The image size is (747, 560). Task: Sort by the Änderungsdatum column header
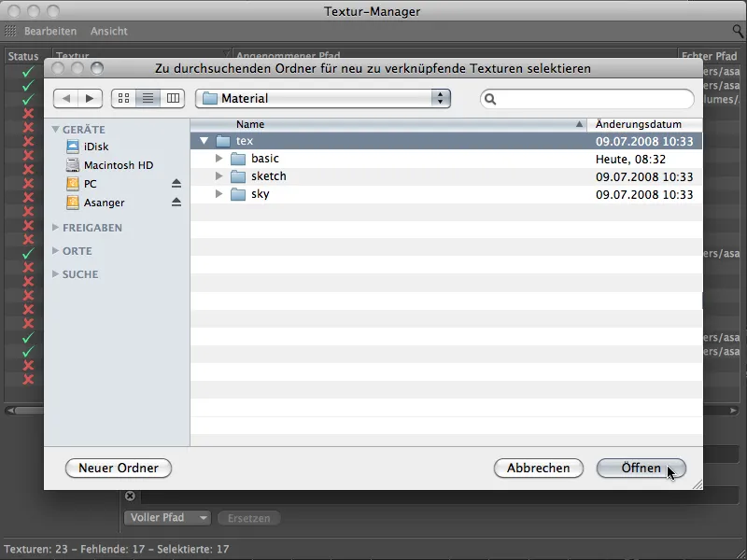[644, 124]
